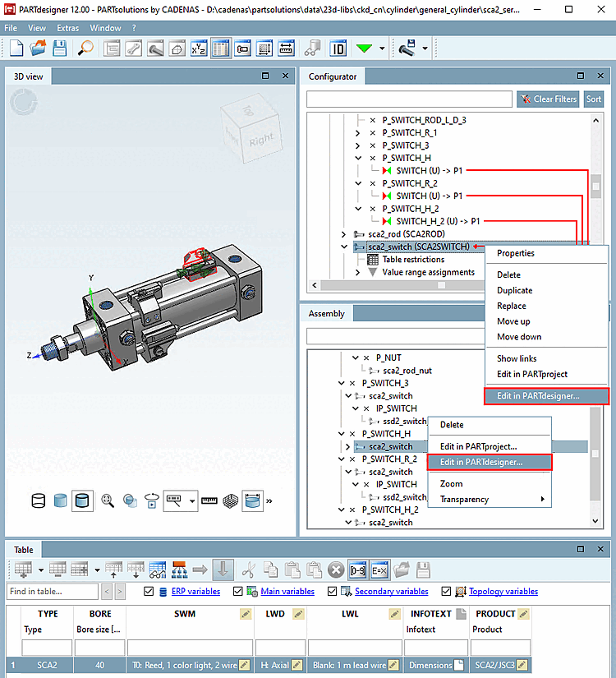Click the Find in table search field
616x678 pixels.
pos(52,591)
